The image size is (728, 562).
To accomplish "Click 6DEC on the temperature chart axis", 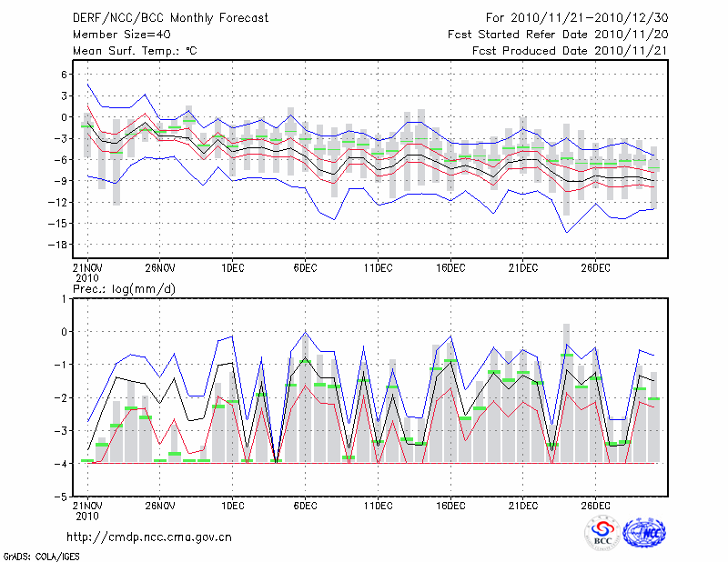I will click(x=305, y=268).
